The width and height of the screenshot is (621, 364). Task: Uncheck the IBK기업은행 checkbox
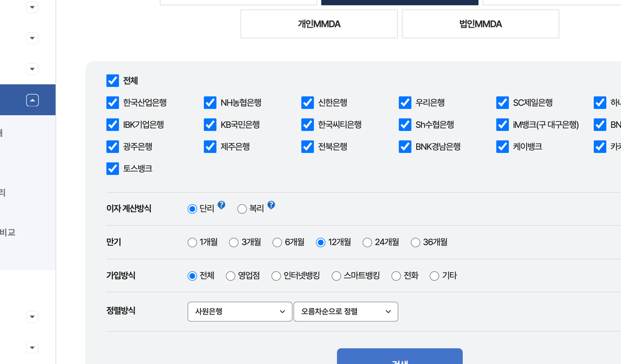(112, 125)
